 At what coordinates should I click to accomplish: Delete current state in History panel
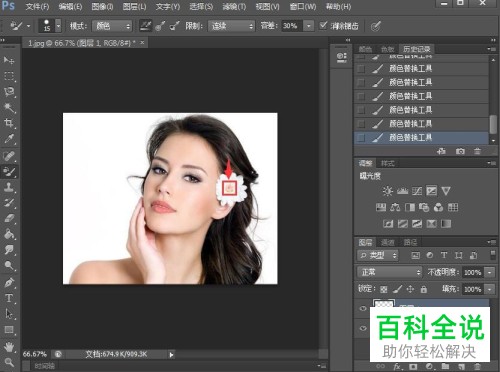tap(477, 151)
